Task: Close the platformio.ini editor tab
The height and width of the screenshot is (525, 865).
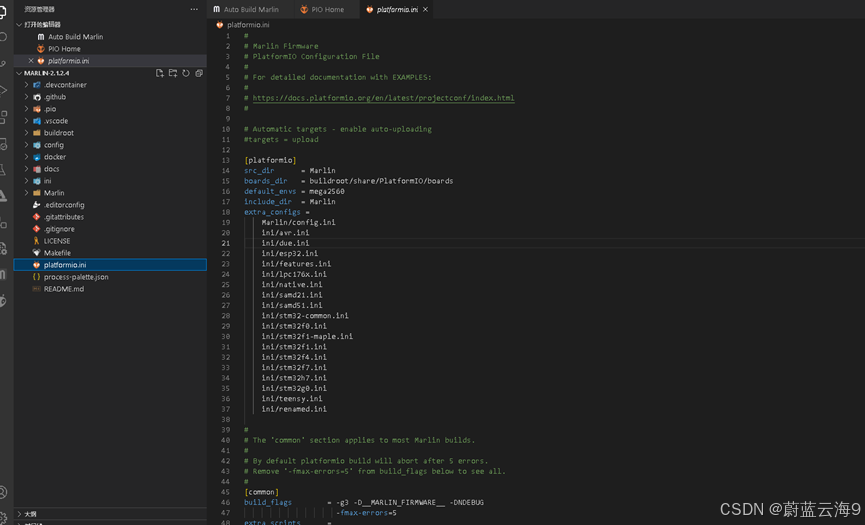Action: pyautogui.click(x=425, y=9)
